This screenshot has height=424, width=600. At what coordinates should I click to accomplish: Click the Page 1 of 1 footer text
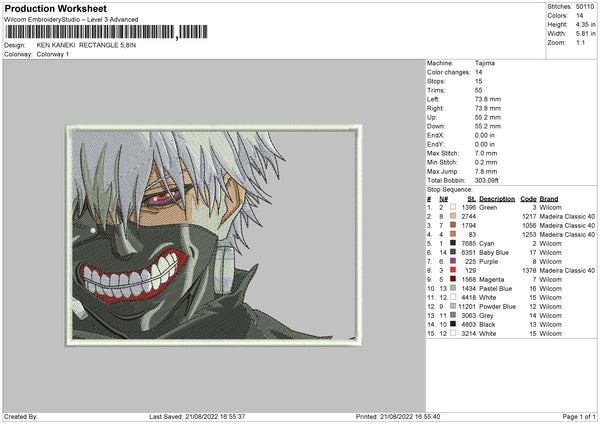pyautogui.click(x=579, y=416)
